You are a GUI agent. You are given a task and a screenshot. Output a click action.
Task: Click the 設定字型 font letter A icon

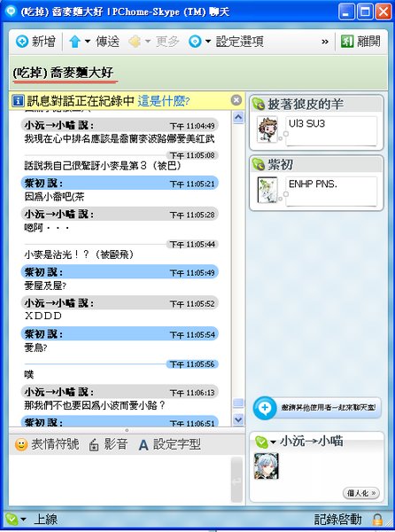143,445
